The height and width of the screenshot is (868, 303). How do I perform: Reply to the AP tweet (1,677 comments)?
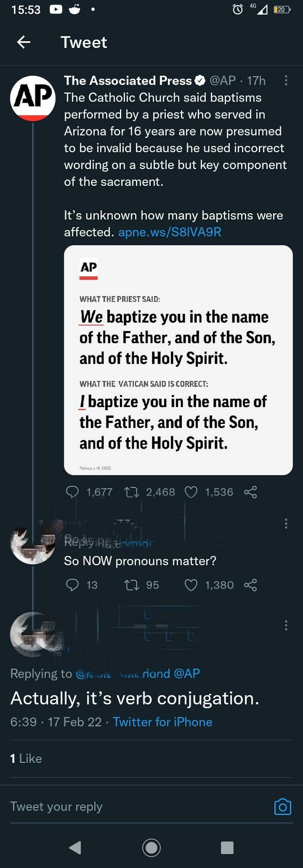(72, 492)
